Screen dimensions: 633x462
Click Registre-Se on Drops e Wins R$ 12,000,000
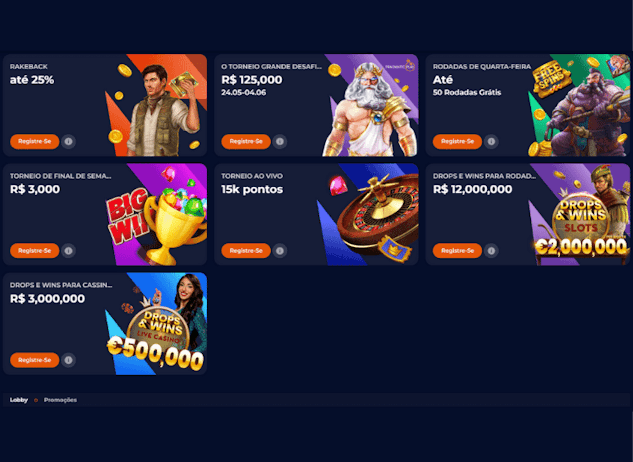[457, 251]
